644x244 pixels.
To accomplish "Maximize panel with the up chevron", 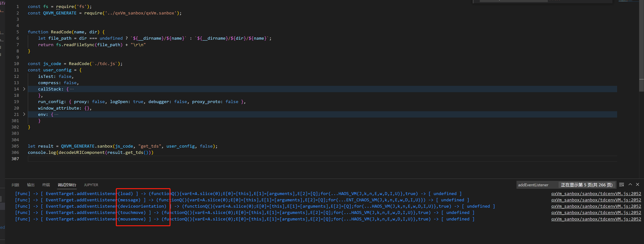I will (x=630, y=184).
